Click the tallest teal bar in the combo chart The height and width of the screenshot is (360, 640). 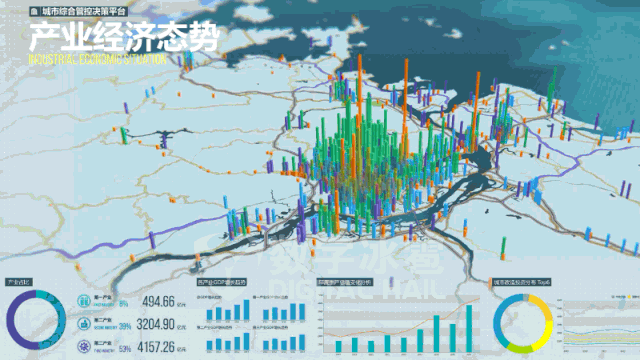coord(469,329)
